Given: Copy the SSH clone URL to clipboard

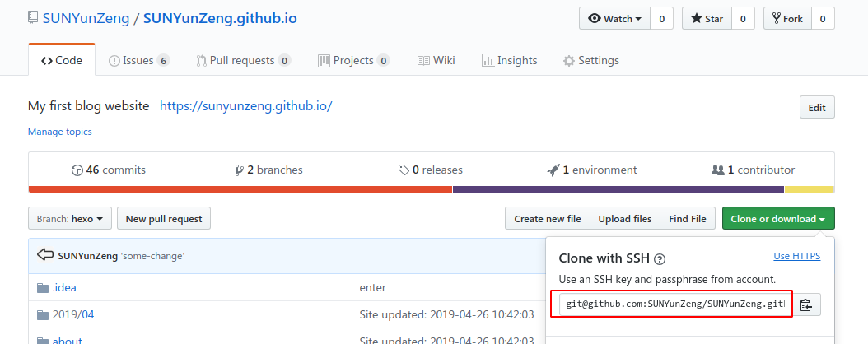Looking at the screenshot, I should 806,304.
